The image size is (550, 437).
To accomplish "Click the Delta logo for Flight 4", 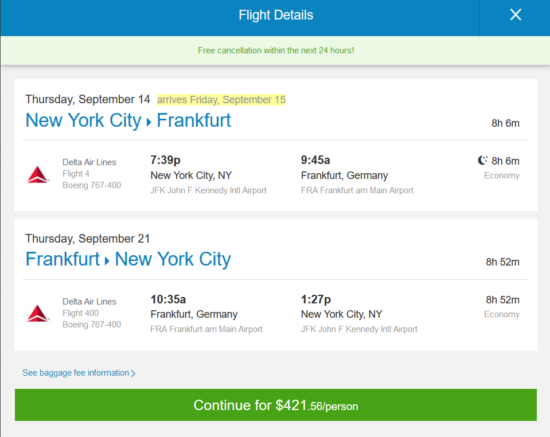I will pos(38,175).
